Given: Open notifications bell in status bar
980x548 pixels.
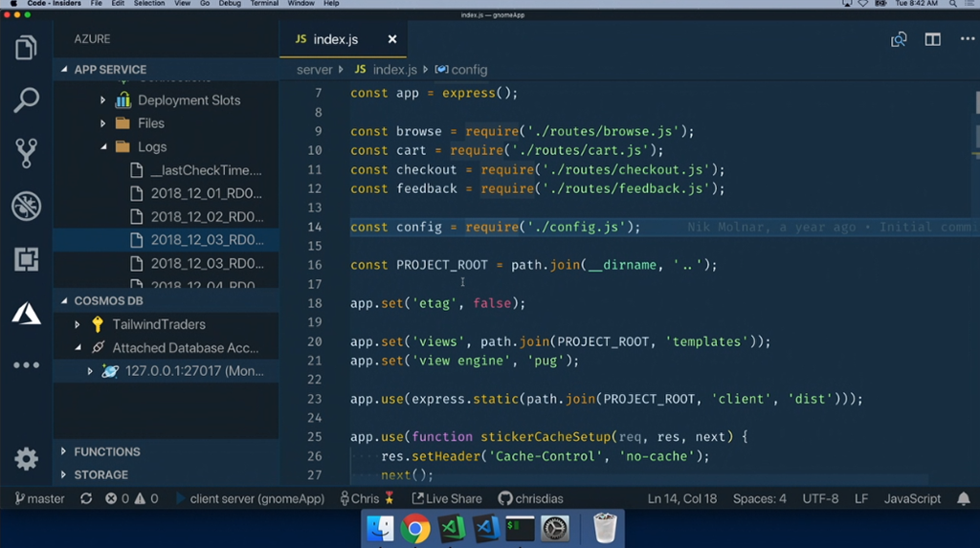Looking at the screenshot, I should click(964, 498).
